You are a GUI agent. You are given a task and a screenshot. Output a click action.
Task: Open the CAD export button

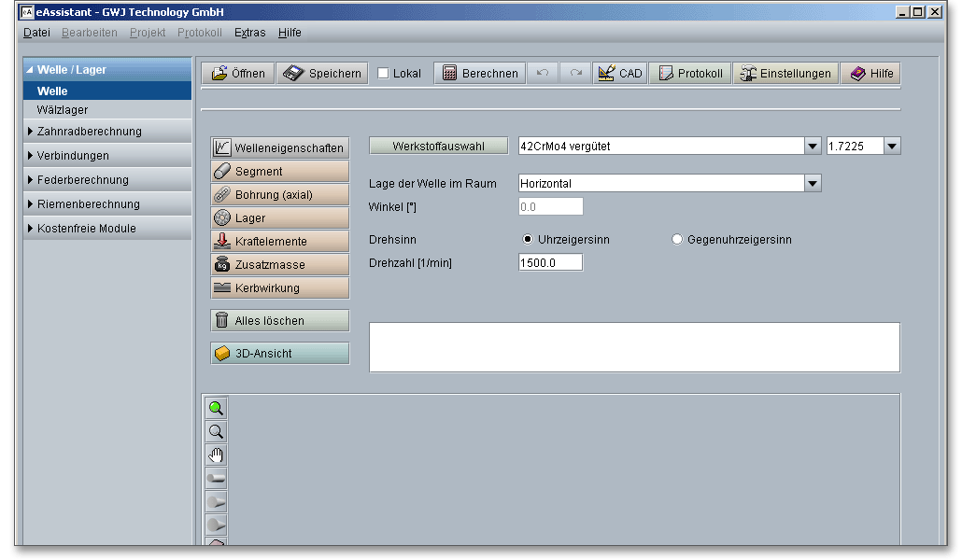click(x=619, y=74)
